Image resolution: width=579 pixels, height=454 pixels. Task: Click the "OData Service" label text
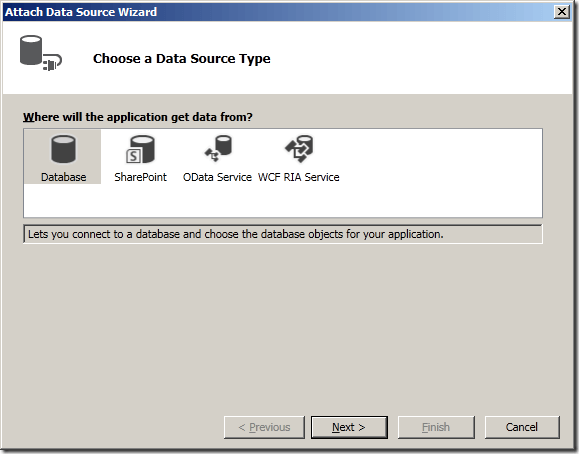[x=217, y=177]
